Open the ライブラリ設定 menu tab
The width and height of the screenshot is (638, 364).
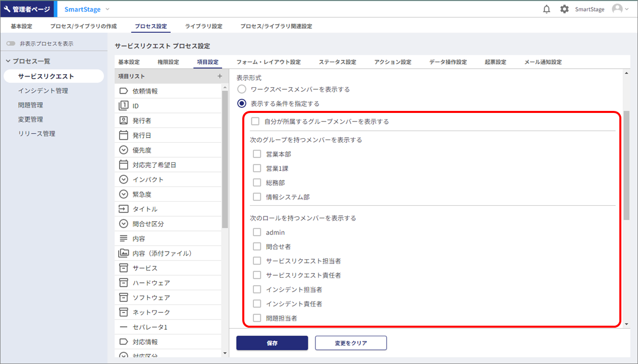point(203,26)
